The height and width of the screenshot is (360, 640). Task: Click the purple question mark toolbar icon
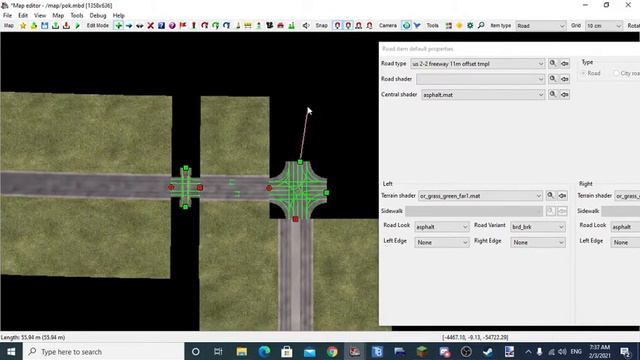[x=172, y=26]
